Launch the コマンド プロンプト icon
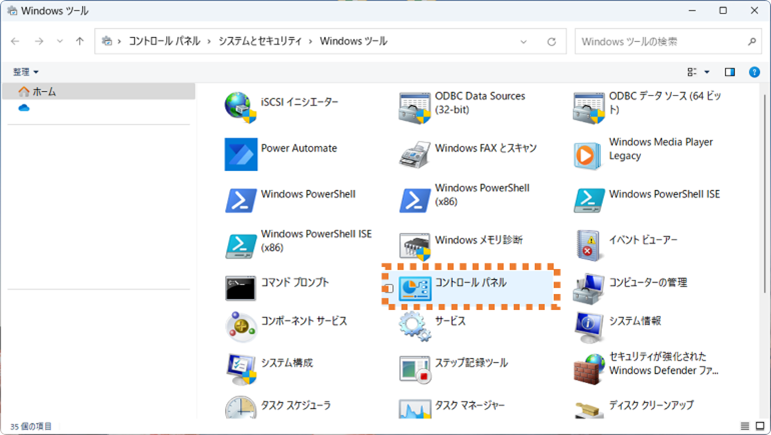 240,288
